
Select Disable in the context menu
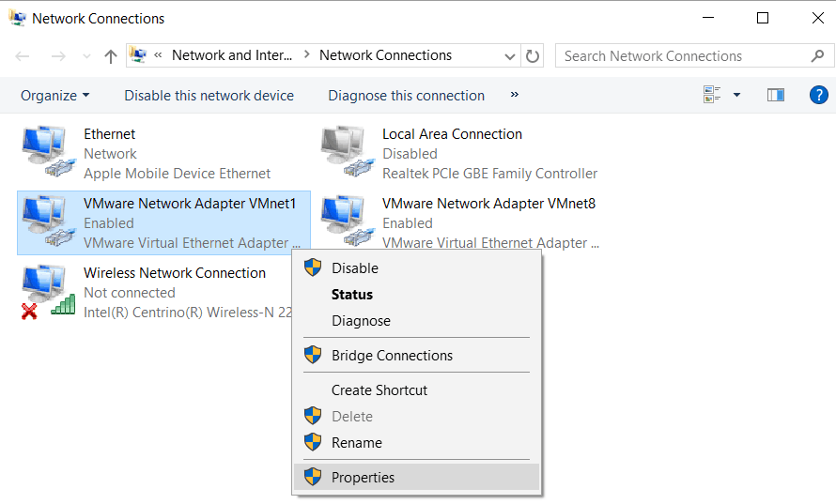pos(354,268)
